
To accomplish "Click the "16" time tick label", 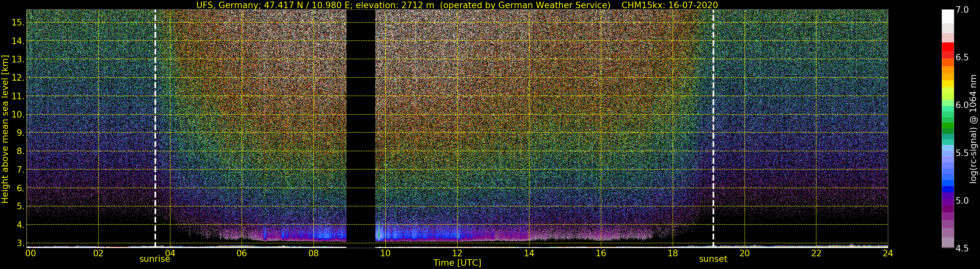I will click(x=601, y=253).
